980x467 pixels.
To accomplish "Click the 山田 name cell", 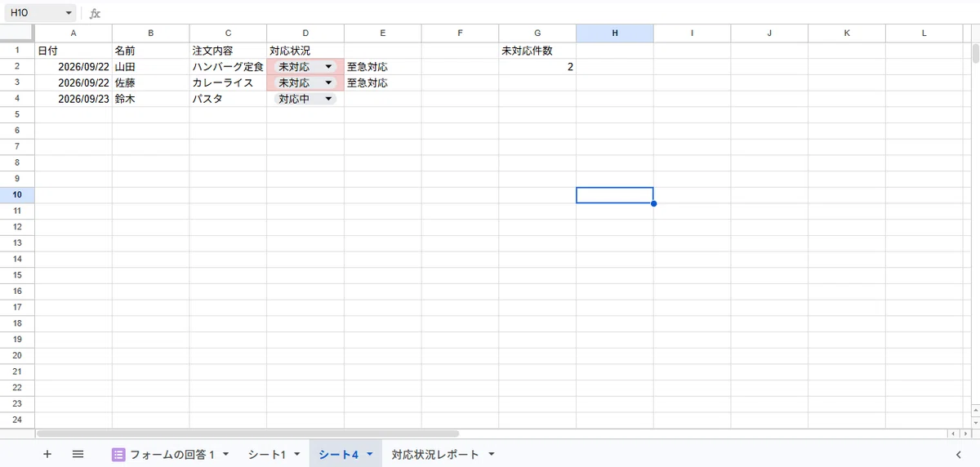I will [151, 67].
